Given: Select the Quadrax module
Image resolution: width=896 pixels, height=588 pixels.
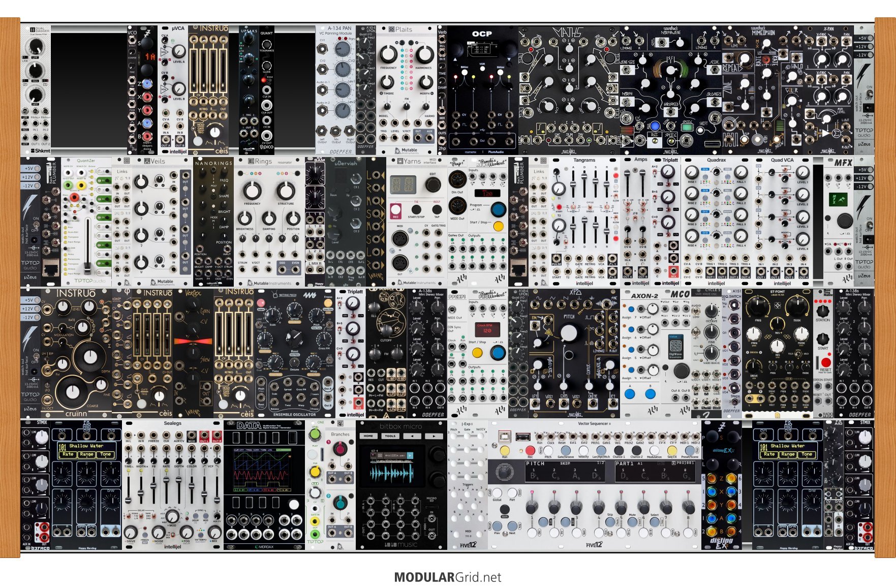Looking at the screenshot, I should pyautogui.click(x=716, y=222).
